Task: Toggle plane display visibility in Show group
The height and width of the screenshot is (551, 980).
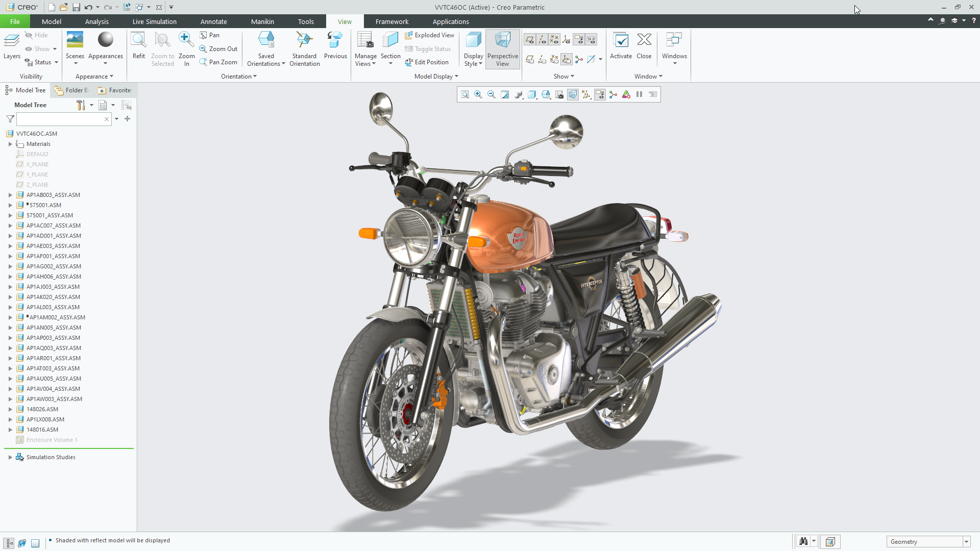Action: point(530,40)
